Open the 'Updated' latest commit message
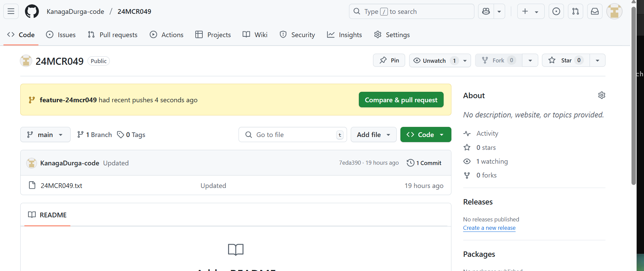This screenshot has height=271, width=644. 116,163
